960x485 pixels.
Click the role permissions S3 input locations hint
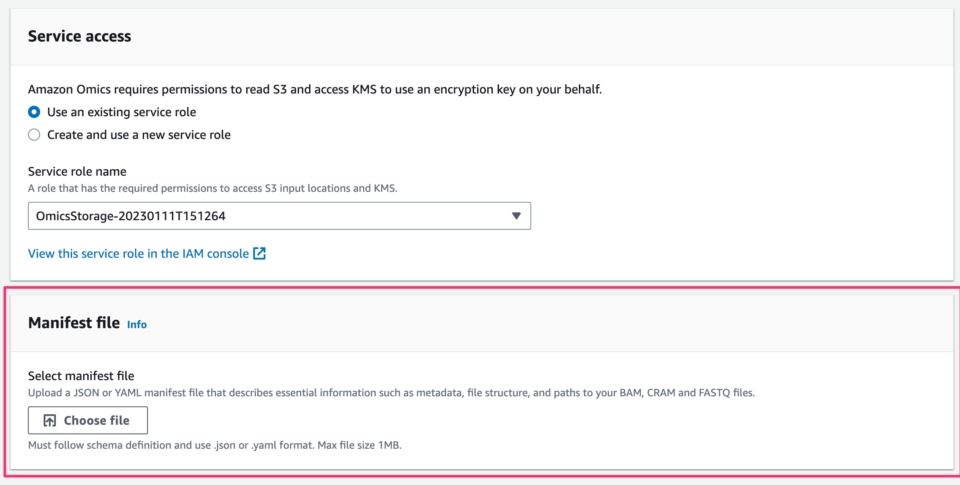coord(212,188)
